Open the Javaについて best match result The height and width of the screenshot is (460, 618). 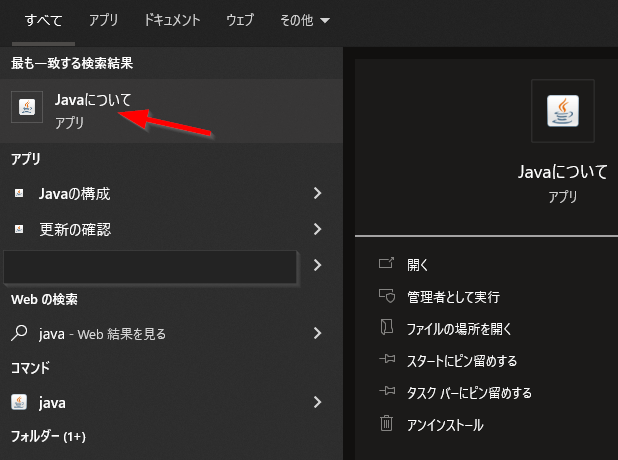pyautogui.click(x=171, y=111)
